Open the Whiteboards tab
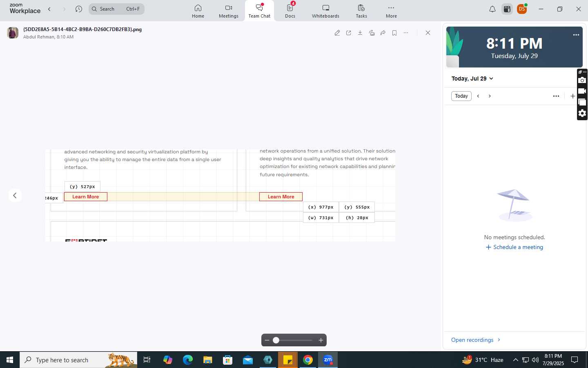588x368 pixels. click(325, 11)
